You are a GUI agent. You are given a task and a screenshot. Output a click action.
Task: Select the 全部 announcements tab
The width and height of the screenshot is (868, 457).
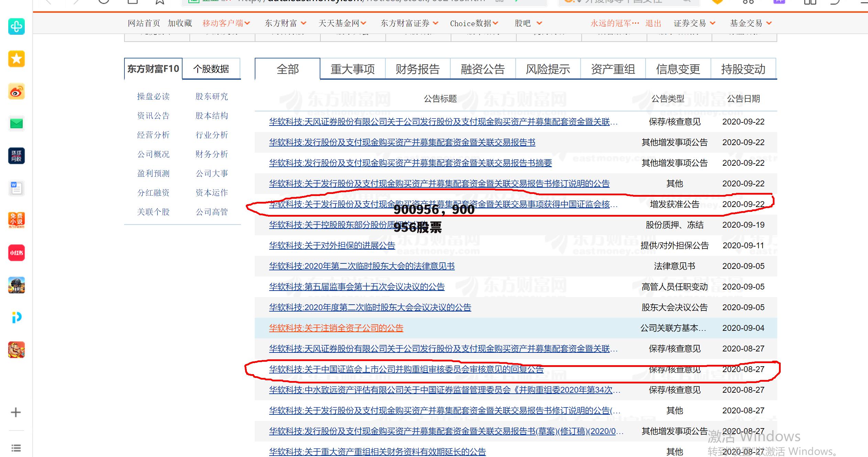click(287, 69)
